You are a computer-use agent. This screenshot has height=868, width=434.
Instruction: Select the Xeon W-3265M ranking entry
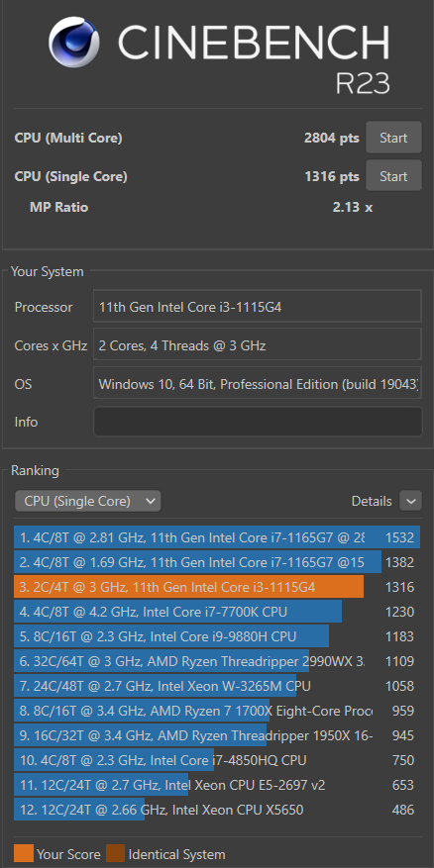217,686
